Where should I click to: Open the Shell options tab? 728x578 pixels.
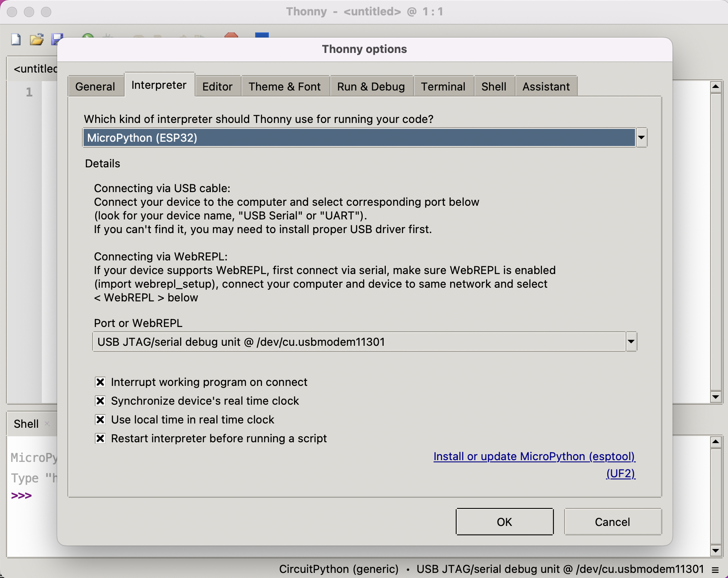click(494, 87)
